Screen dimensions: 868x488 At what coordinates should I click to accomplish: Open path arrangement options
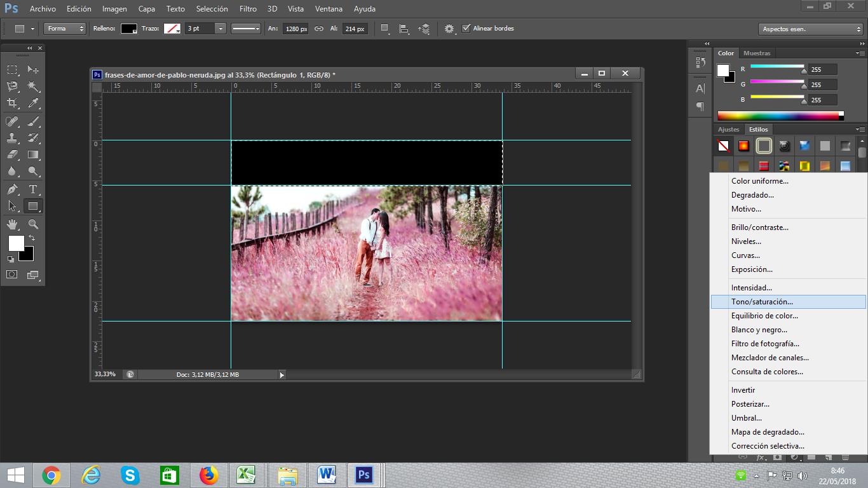(424, 29)
